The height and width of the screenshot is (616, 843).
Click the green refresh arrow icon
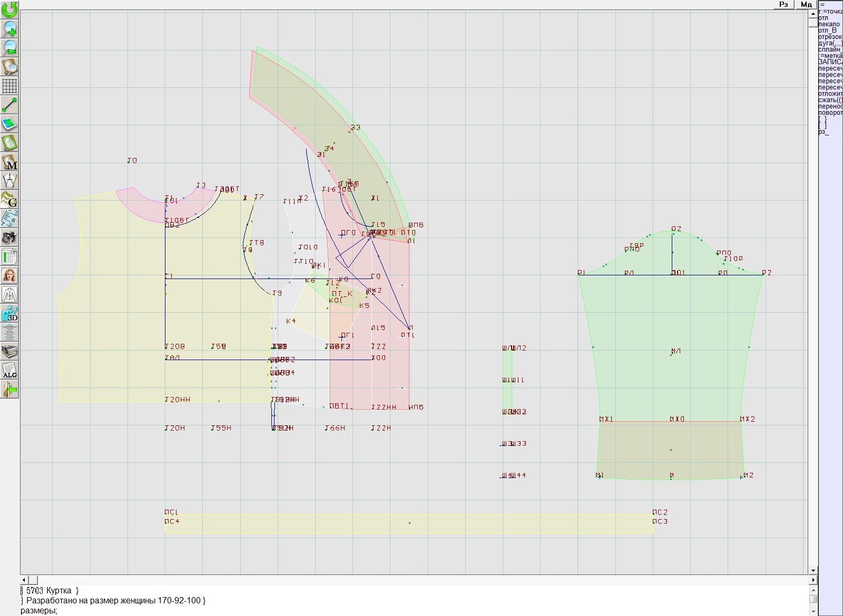(9, 9)
